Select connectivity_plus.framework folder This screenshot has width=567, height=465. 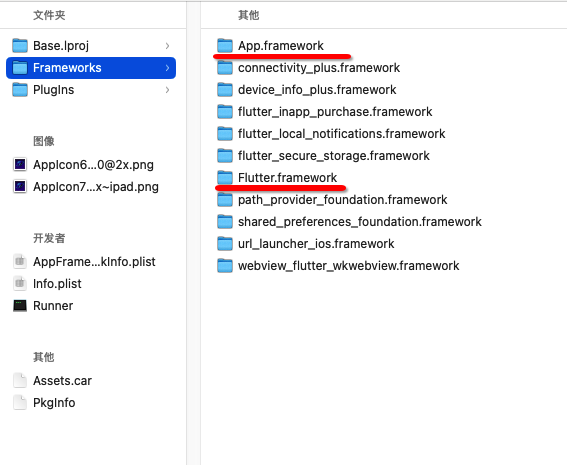tap(309, 68)
